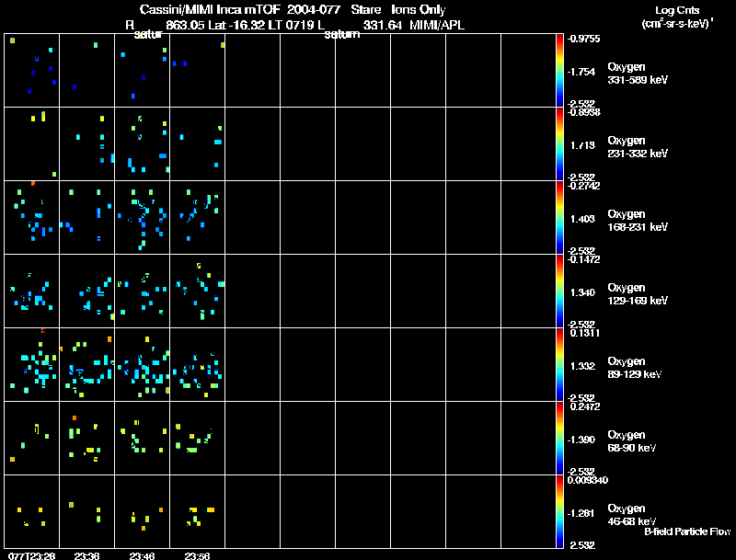Select the 'Lat -16.32 LT 0719' header text
736x560 pixels.
(263, 25)
